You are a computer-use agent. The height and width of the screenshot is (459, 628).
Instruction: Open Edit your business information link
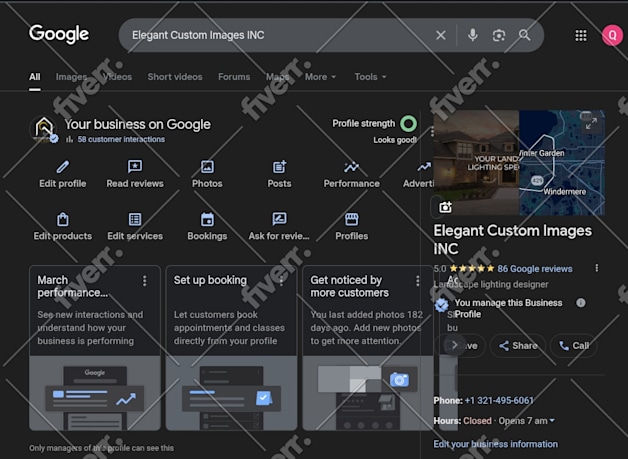pos(495,444)
